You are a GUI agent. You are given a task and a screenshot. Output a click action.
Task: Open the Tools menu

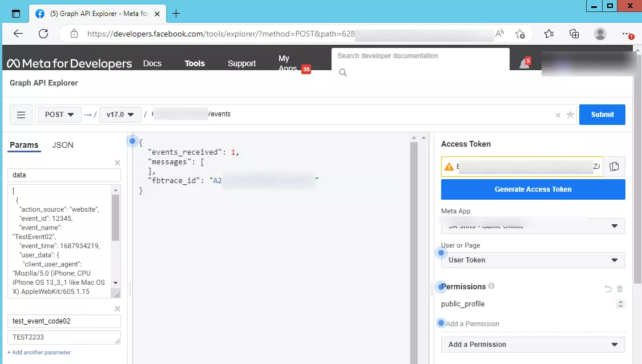[x=195, y=63]
